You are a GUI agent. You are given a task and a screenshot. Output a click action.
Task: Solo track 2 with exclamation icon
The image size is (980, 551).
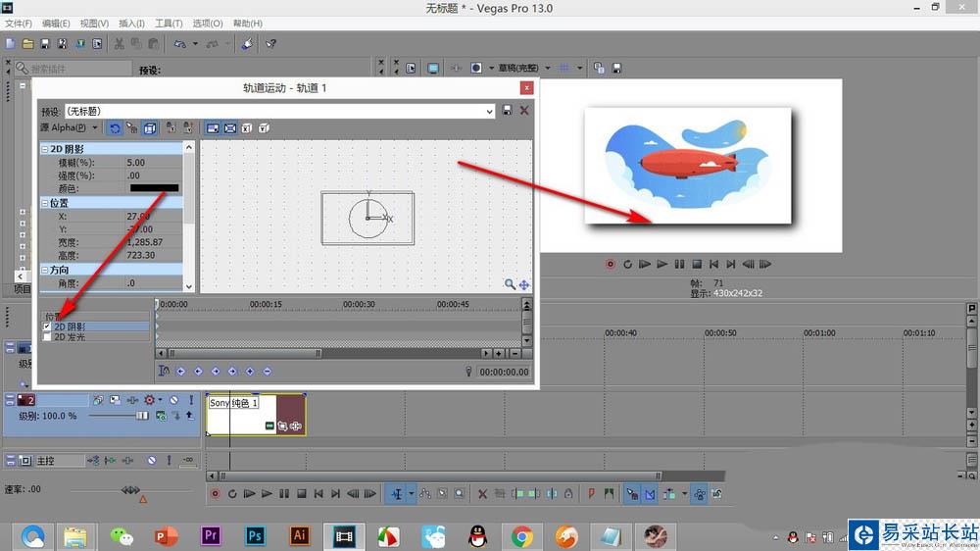click(191, 400)
